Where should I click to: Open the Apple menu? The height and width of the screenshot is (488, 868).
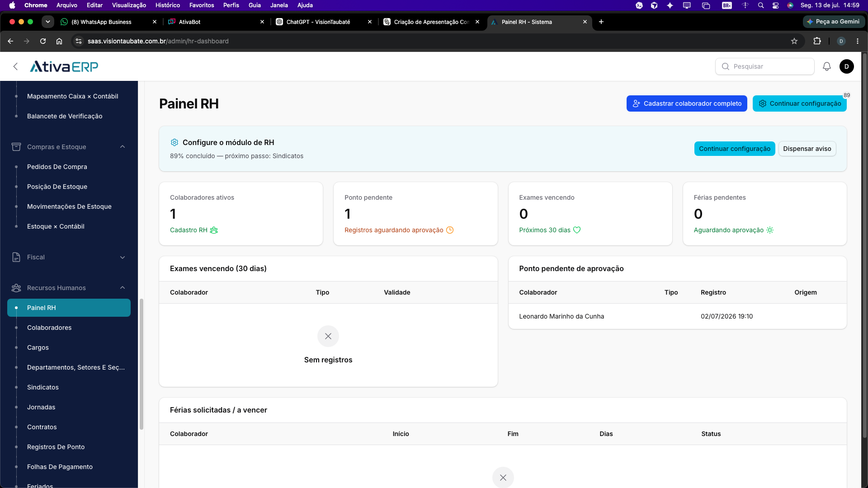click(12, 5)
